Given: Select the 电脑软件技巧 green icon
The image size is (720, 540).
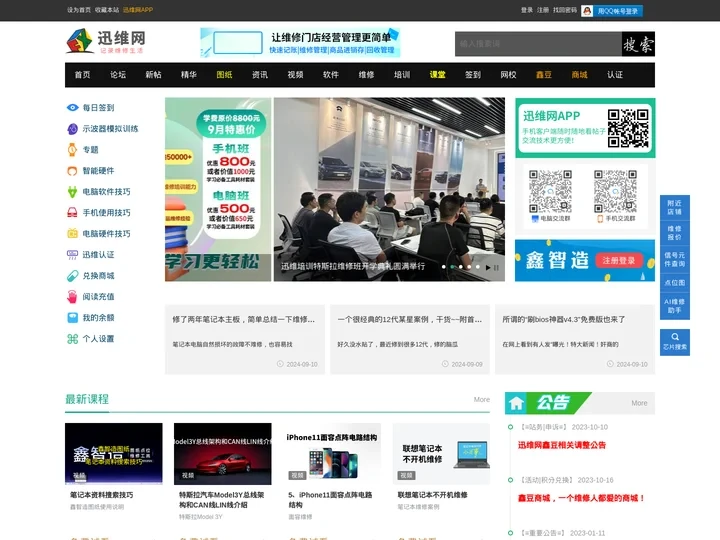Looking at the screenshot, I should tap(72, 191).
